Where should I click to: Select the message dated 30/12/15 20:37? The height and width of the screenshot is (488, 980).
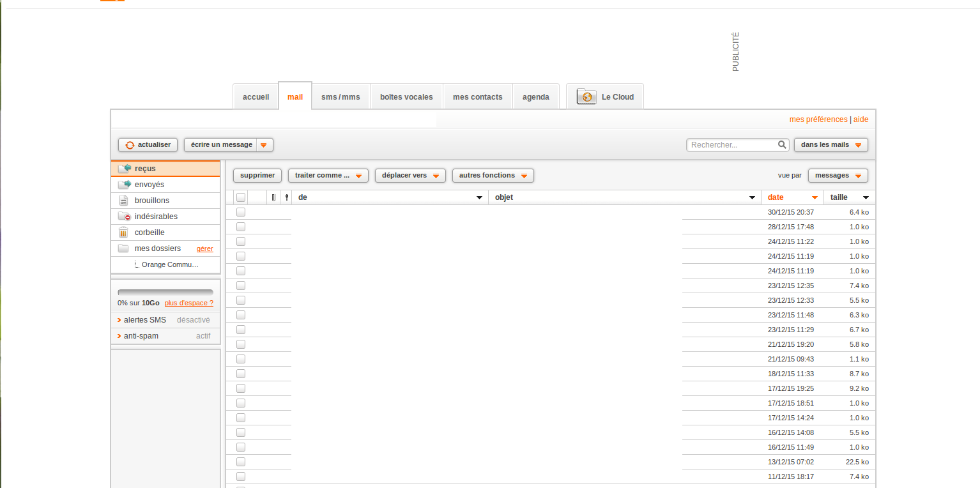pos(241,212)
